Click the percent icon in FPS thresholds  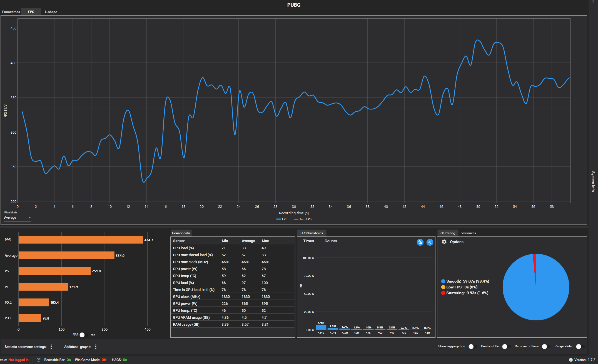pyautogui.click(x=420, y=242)
